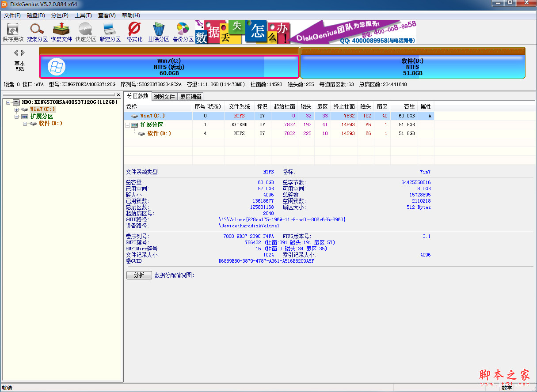
Task: Click the volume serial 7828-9D37-289C-F4FA
Action: coord(248,236)
